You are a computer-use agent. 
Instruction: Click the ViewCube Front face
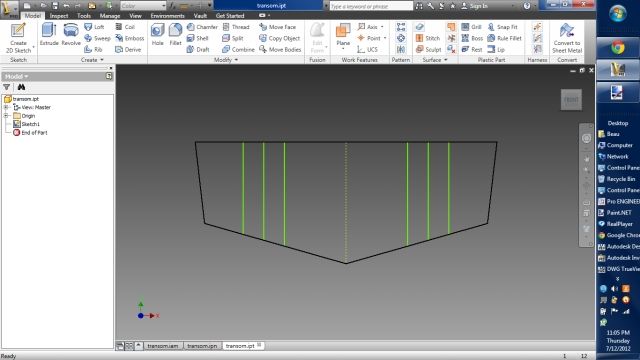coord(571,100)
